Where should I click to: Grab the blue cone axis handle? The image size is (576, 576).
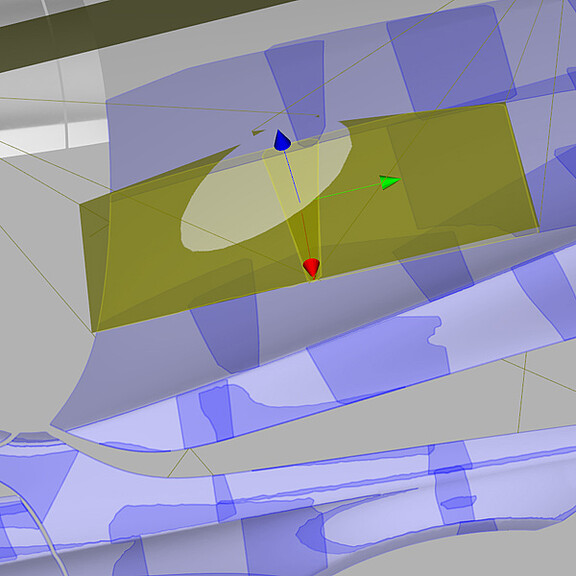pyautogui.click(x=282, y=140)
